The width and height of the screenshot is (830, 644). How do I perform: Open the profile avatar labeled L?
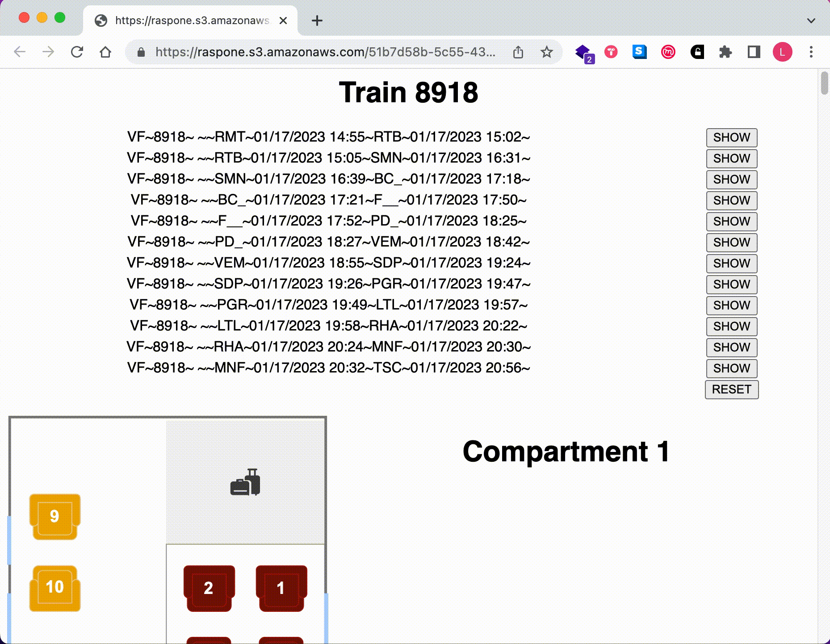tap(783, 52)
